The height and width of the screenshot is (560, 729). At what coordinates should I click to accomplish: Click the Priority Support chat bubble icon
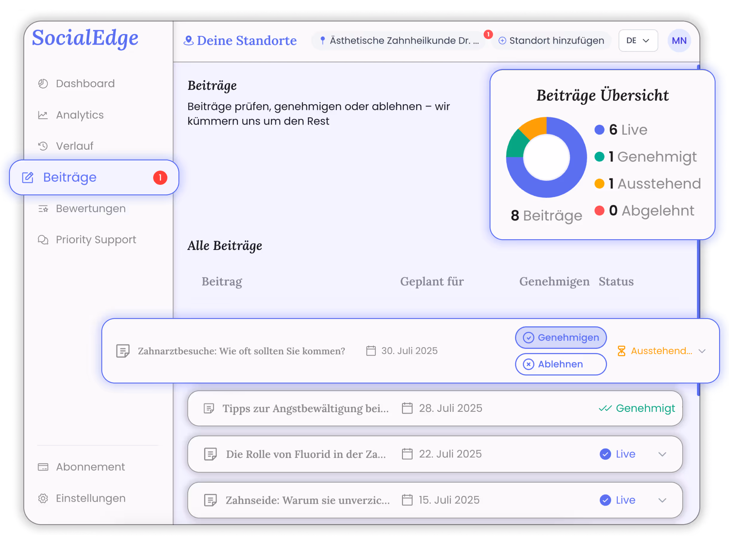pos(43,240)
